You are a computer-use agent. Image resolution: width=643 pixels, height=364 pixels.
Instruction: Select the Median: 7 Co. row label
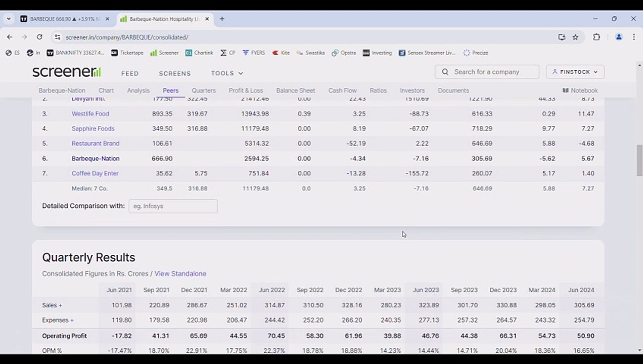pyautogui.click(x=89, y=189)
